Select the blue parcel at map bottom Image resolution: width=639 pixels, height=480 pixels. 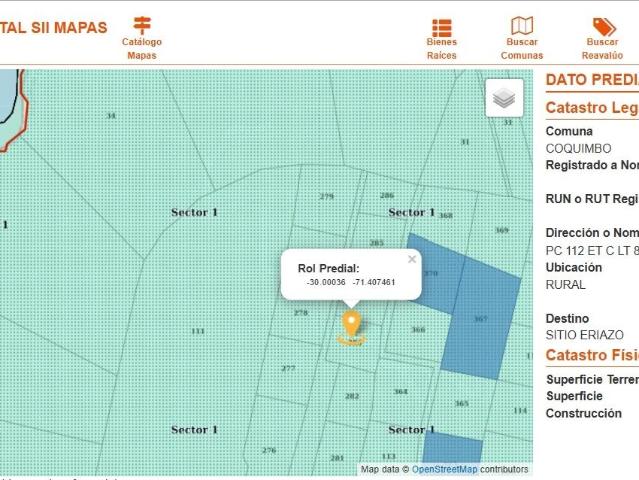[452, 448]
